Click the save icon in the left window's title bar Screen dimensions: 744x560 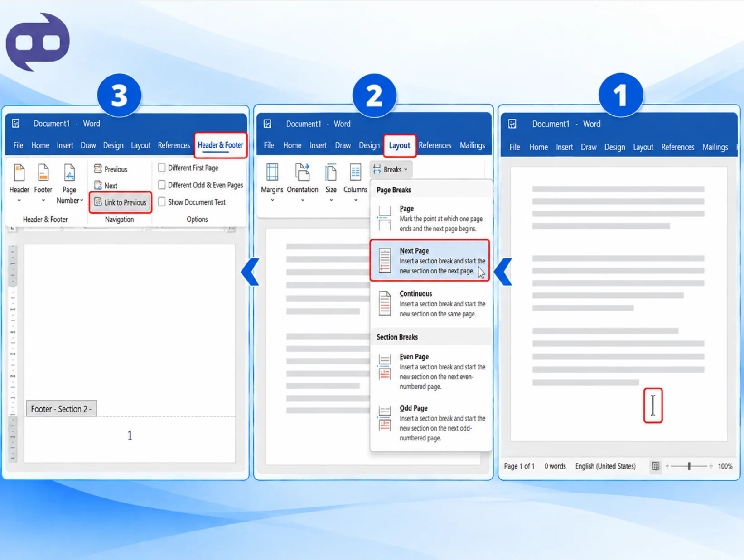(x=16, y=123)
